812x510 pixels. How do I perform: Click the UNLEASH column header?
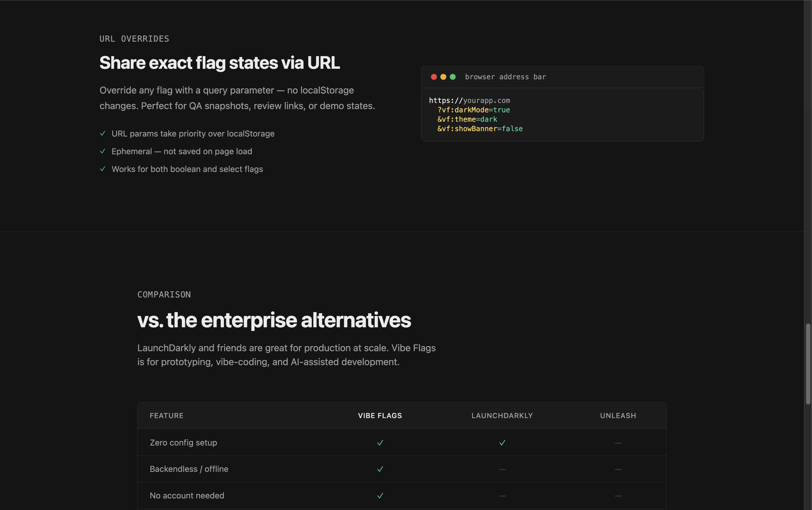pos(618,416)
